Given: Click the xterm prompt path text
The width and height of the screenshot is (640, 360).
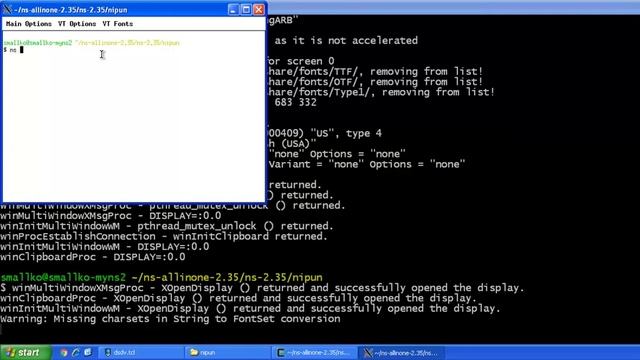Looking at the screenshot, I should pyautogui.click(x=127, y=42).
